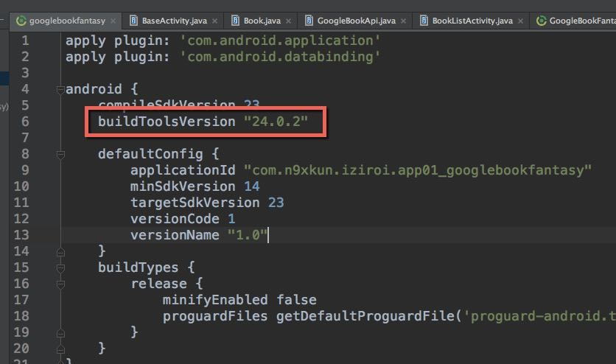Close the BaseActivity.java tab

214,21
